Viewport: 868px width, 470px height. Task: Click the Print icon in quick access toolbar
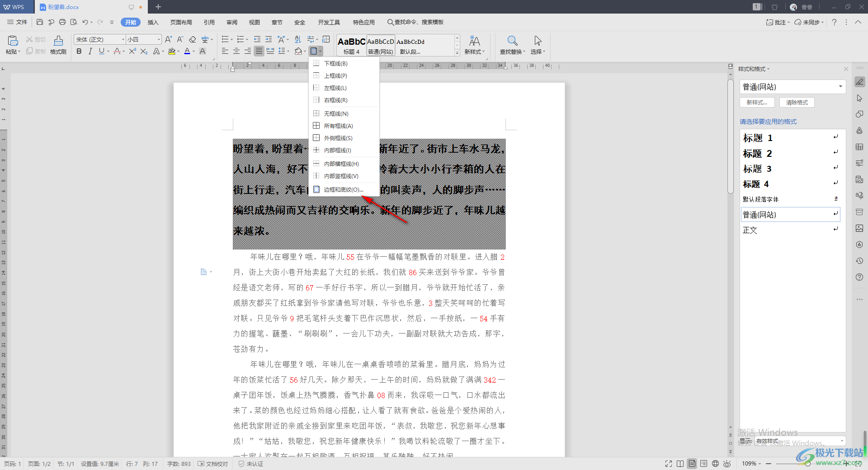pos(62,22)
